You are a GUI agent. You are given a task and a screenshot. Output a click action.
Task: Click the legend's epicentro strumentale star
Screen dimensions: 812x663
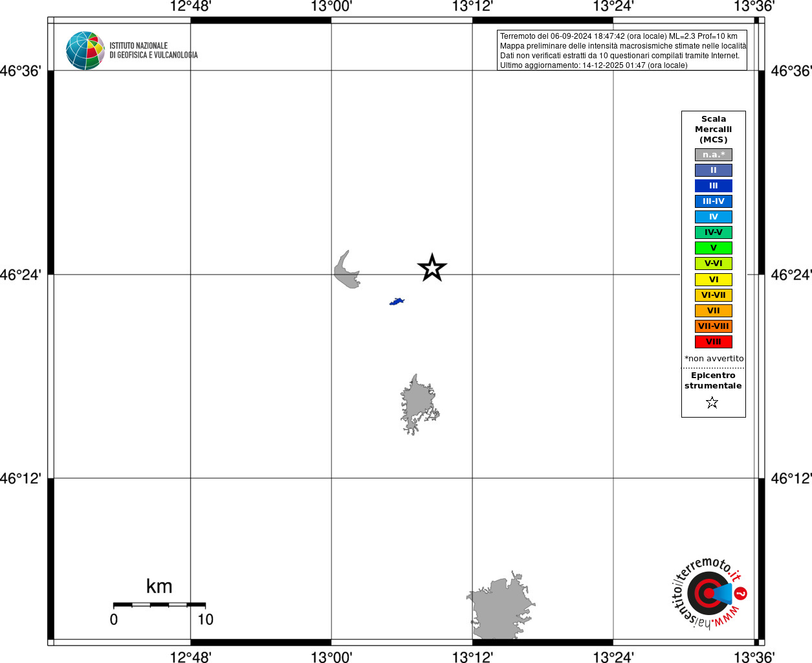[x=712, y=403]
